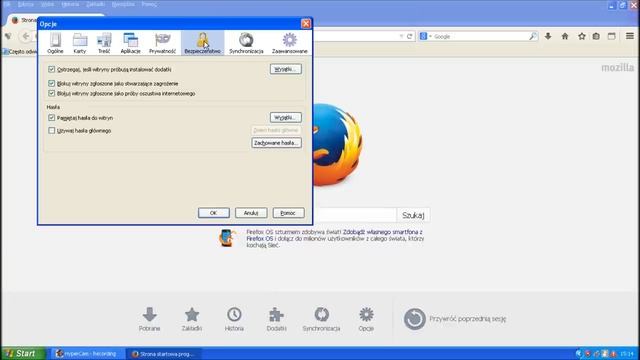The image size is (640, 360).
Task: Click Pomoc button in options dialog
Action: [288, 213]
